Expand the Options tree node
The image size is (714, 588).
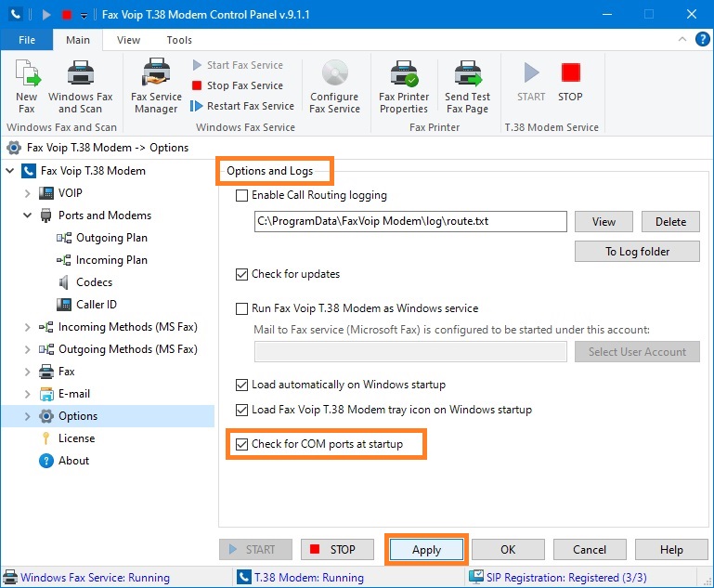(x=27, y=416)
